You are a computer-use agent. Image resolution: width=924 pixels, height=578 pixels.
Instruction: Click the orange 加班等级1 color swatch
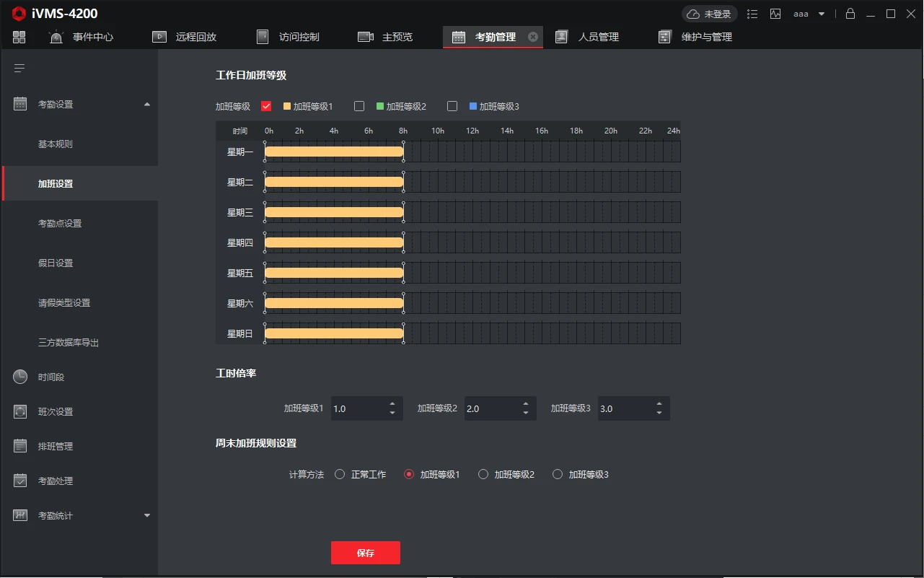[x=287, y=106]
